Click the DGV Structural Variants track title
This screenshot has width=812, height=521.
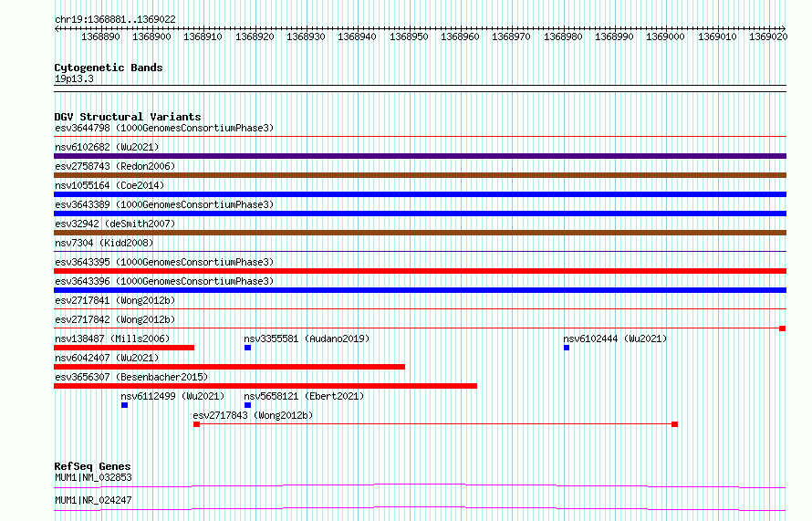click(x=128, y=117)
